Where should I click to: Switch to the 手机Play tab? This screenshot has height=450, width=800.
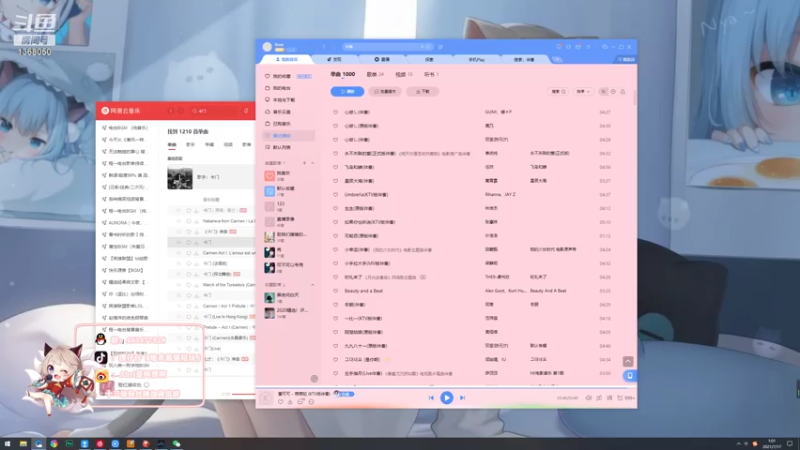point(477,59)
